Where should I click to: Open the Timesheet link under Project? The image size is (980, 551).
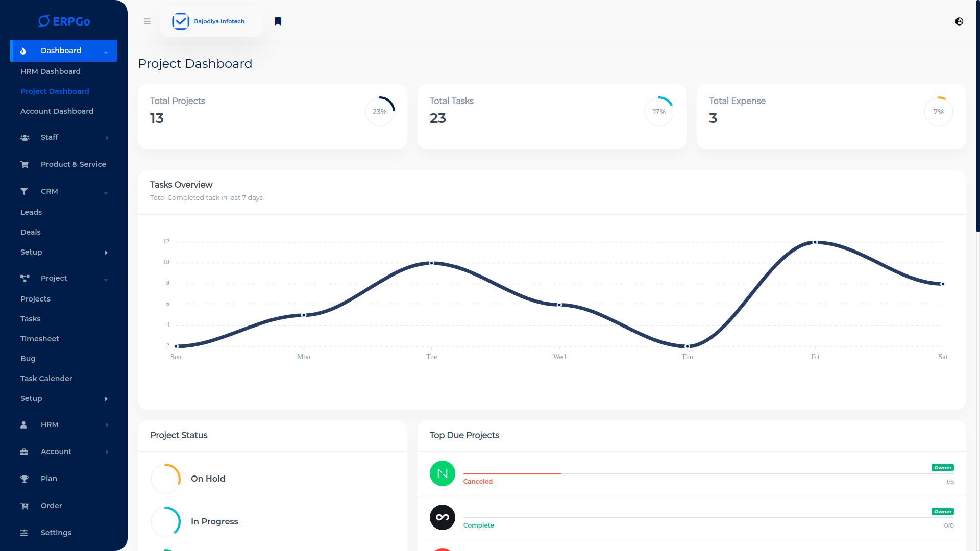tap(40, 339)
